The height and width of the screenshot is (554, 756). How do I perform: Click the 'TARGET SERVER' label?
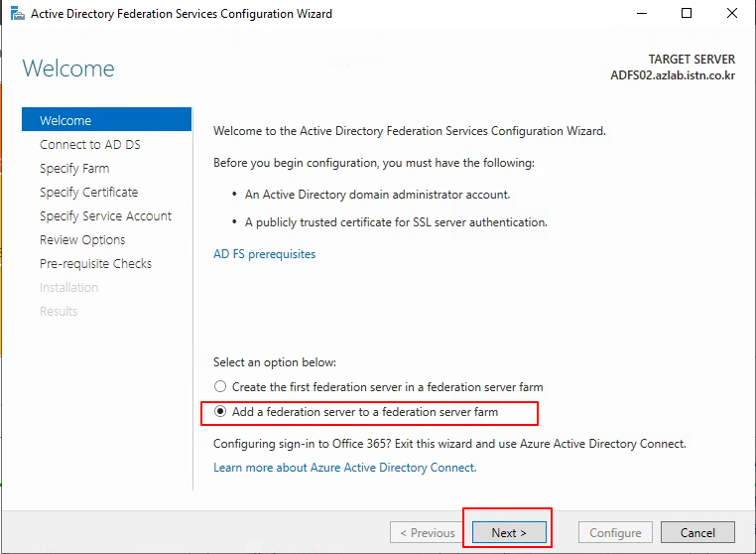pyautogui.click(x=692, y=59)
